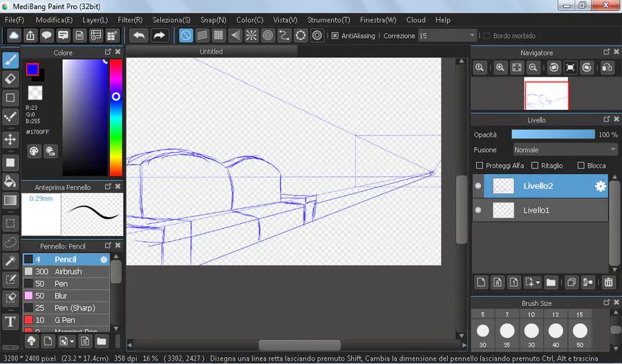Screen dimensions: 622x364
Task: Enable crisscross grid snap
Action: click(x=218, y=36)
